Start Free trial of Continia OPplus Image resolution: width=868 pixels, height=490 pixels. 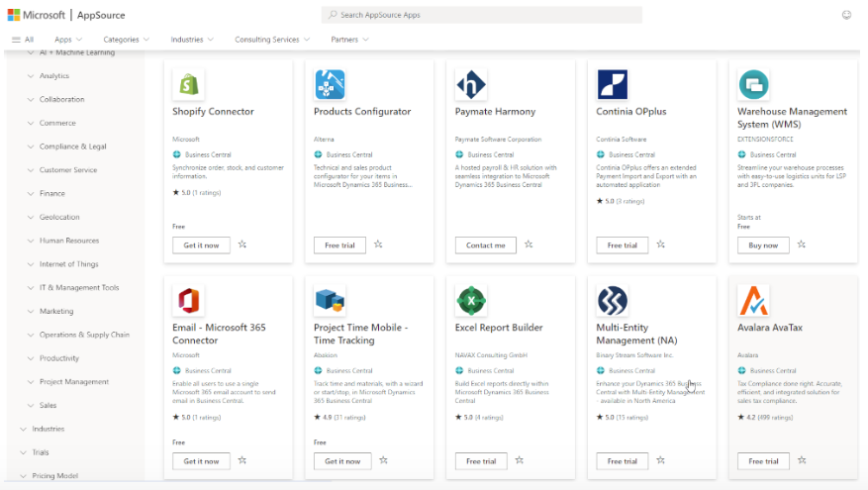click(623, 245)
